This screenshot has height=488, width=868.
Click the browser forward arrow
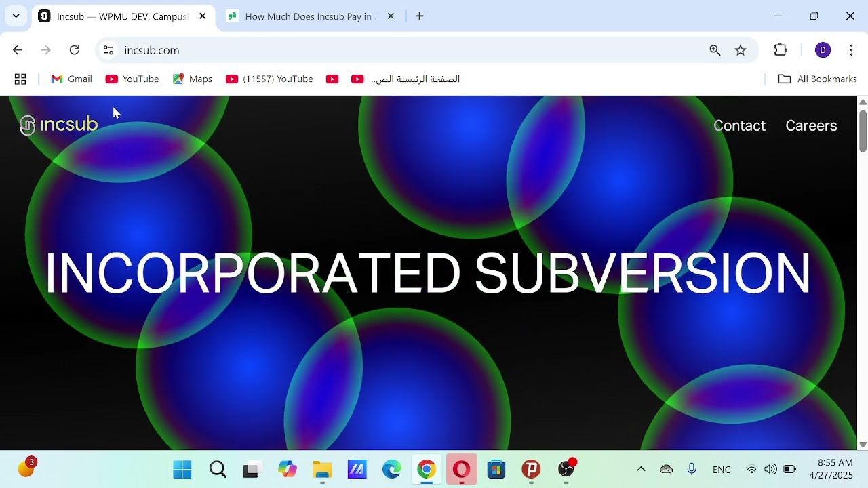[x=45, y=50]
